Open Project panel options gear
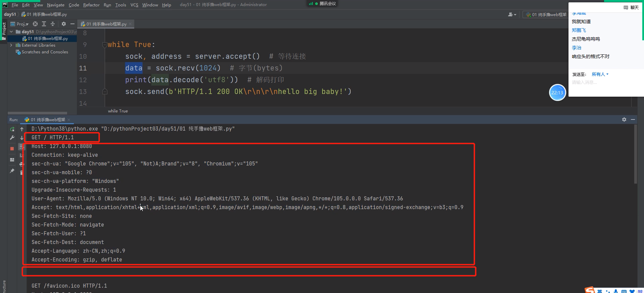 (64, 24)
